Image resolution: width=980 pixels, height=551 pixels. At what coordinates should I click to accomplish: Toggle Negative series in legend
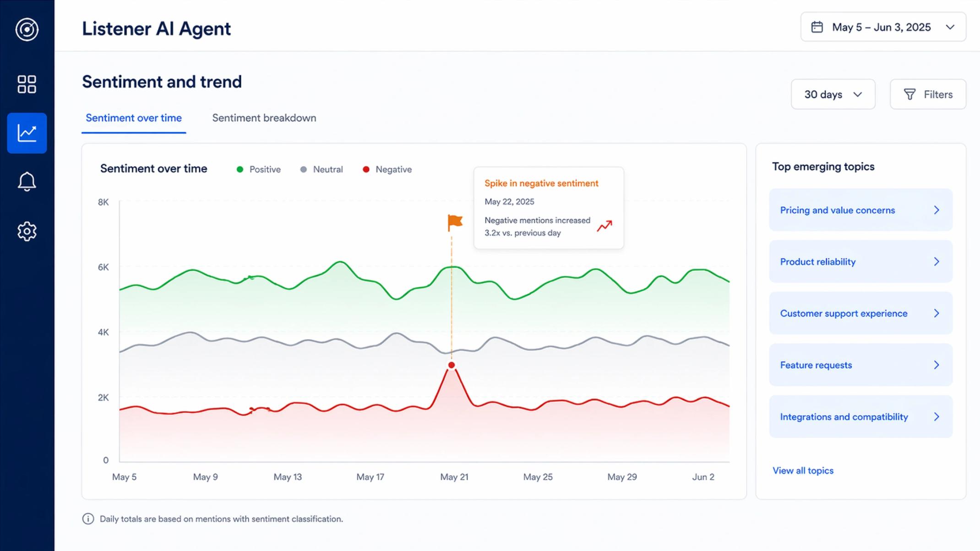click(387, 169)
